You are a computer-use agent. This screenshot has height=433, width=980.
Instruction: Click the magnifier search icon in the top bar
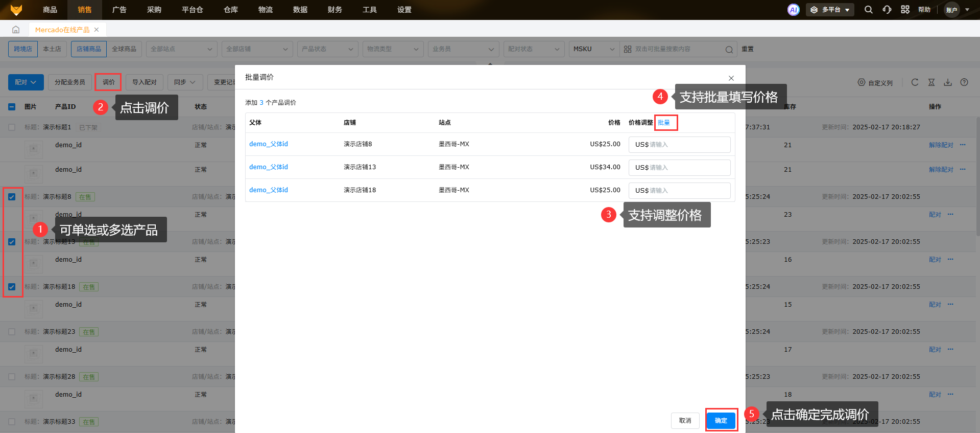coord(868,10)
